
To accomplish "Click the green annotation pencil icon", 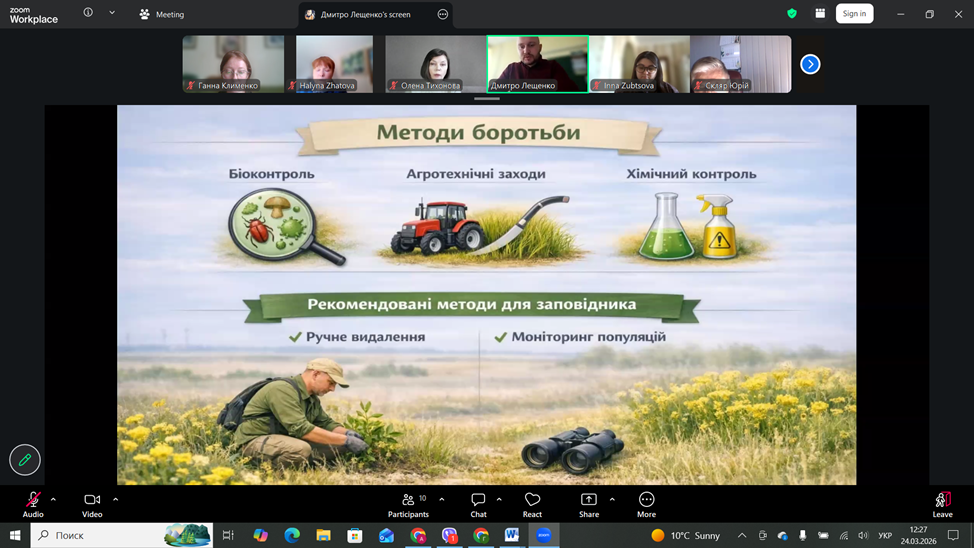I will (x=25, y=460).
